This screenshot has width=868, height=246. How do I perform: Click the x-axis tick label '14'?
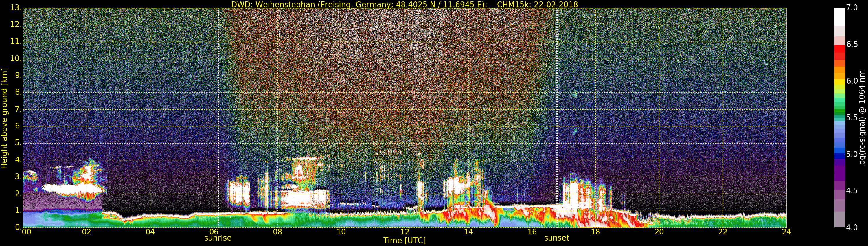click(468, 232)
